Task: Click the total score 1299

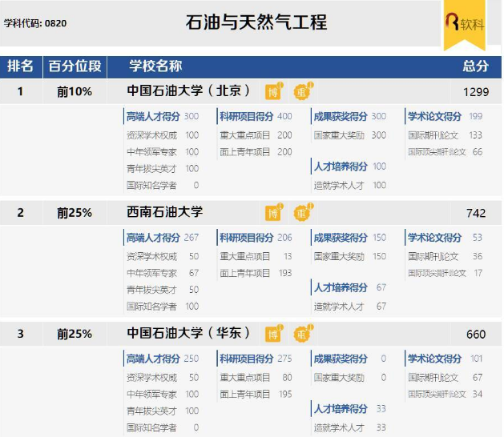Action: [475, 91]
